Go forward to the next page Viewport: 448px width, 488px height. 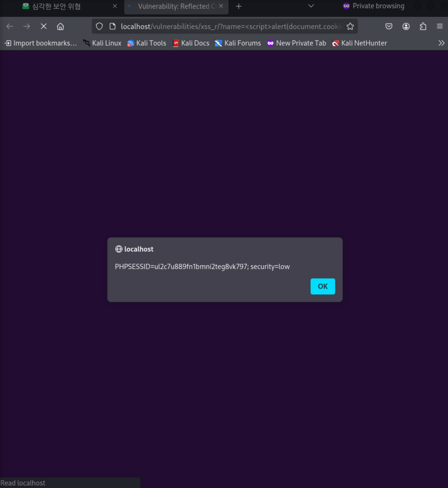click(x=26, y=26)
